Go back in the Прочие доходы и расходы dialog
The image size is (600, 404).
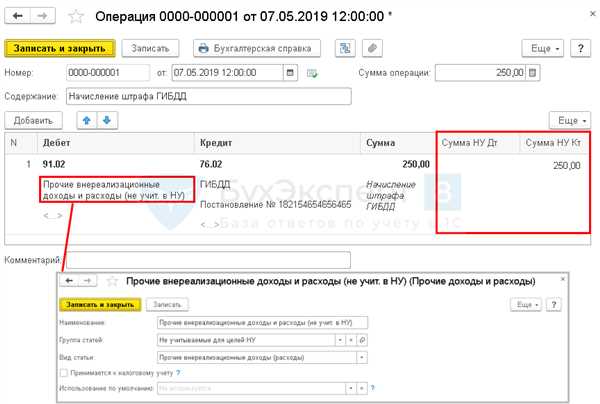click(69, 281)
